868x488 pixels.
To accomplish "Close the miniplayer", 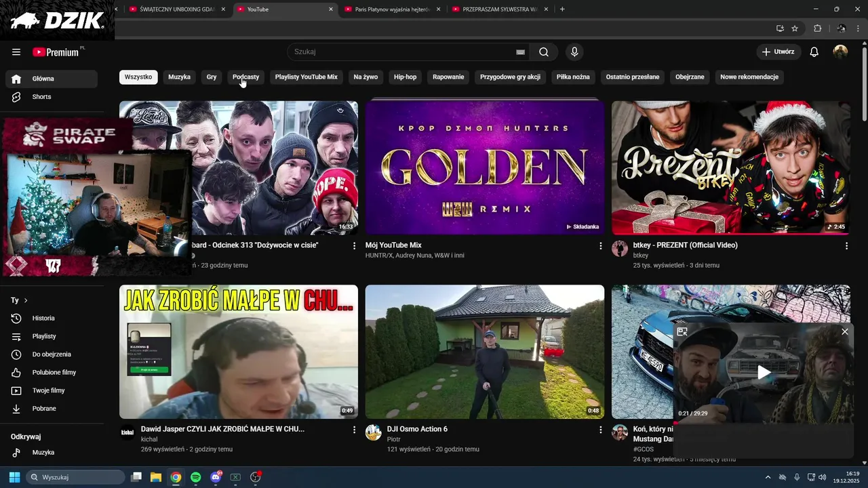I will [844, 331].
